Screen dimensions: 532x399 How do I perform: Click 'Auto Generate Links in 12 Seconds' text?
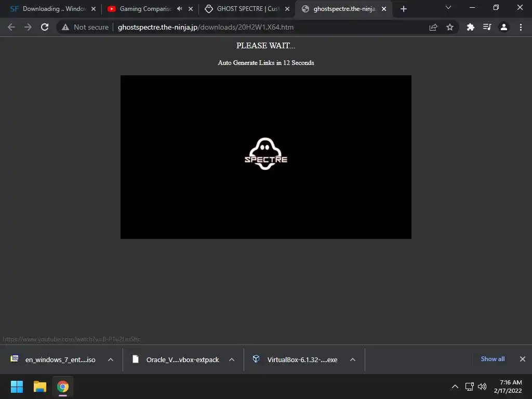pyautogui.click(x=265, y=63)
